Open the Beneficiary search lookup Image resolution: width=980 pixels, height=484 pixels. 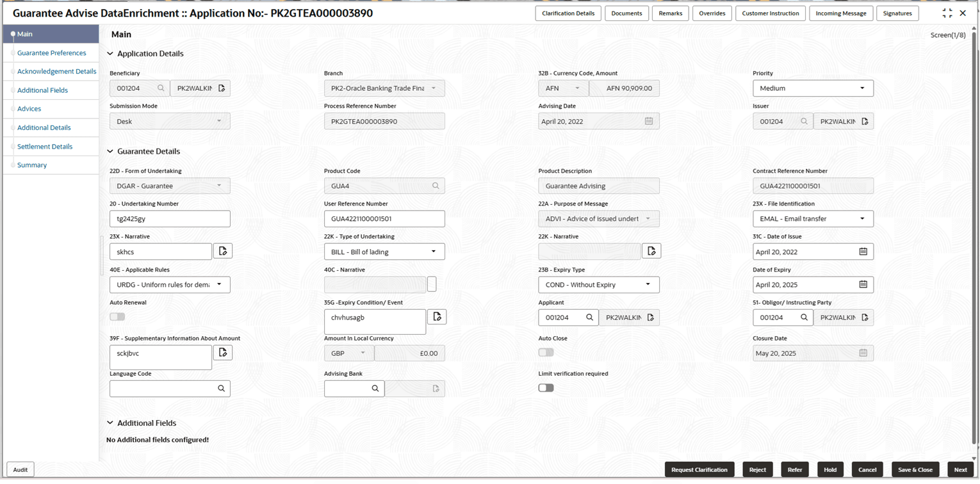(x=159, y=88)
